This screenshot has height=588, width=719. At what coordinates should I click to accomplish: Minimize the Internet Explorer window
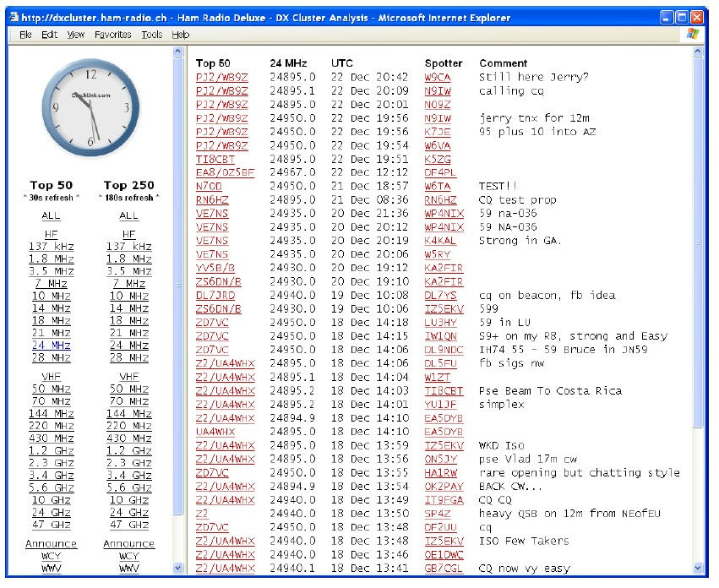pos(667,18)
